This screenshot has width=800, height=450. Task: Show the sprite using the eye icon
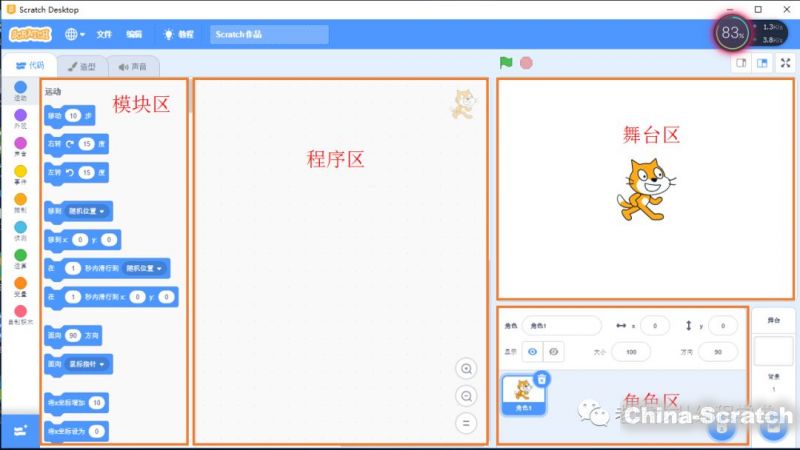[x=532, y=352]
